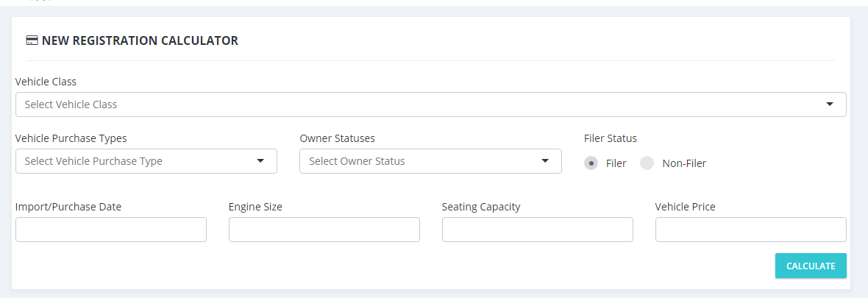Click the Vehicle Purchase Types label

point(71,138)
